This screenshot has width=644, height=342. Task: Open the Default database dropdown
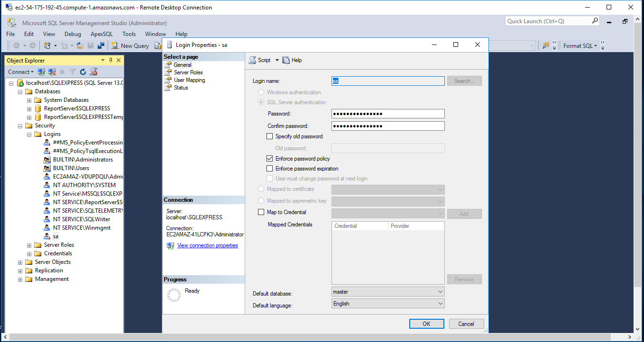[441, 291]
